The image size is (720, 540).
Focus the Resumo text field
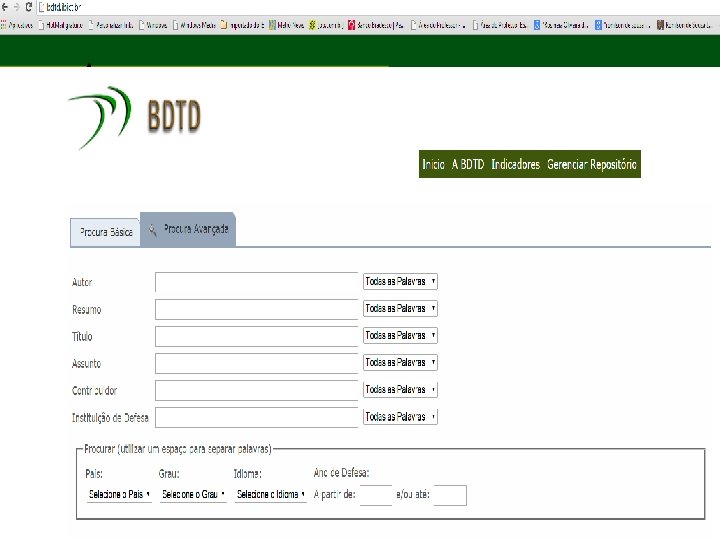coord(256,309)
